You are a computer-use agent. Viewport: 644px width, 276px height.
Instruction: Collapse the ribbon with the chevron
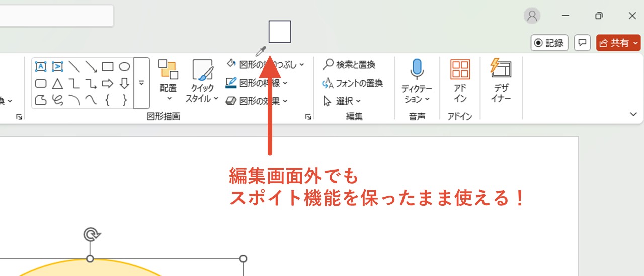[x=633, y=115]
